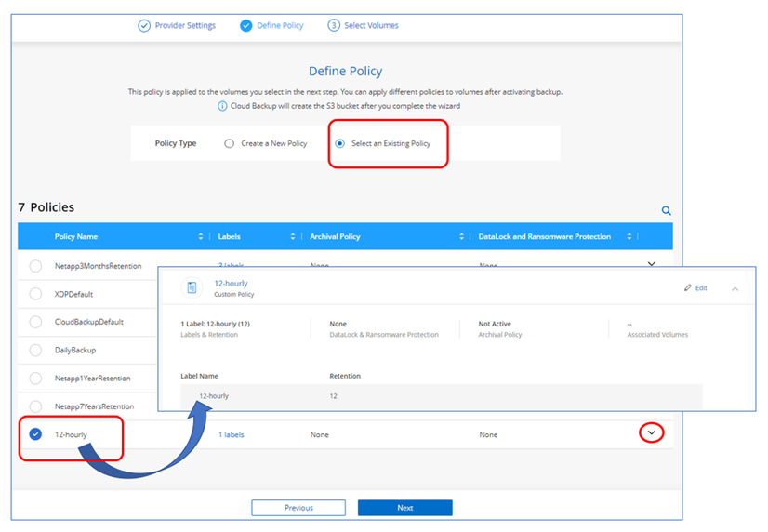
Task: Go to the Provider Settings step
Action: (177, 25)
